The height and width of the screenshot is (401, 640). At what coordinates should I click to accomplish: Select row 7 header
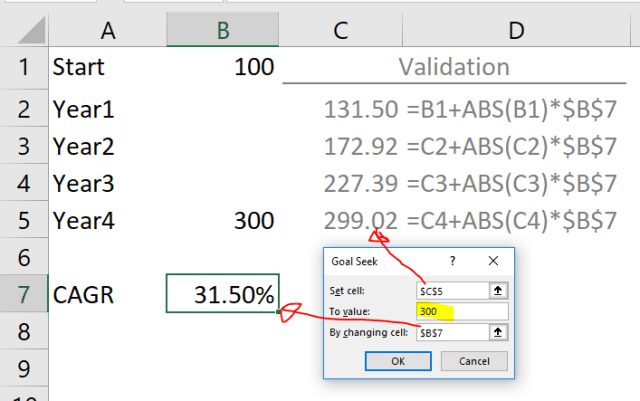pos(24,294)
